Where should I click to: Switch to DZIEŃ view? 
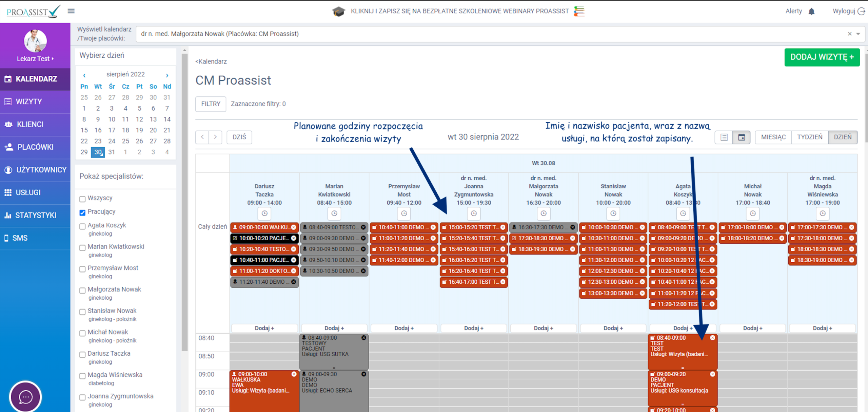(x=843, y=137)
